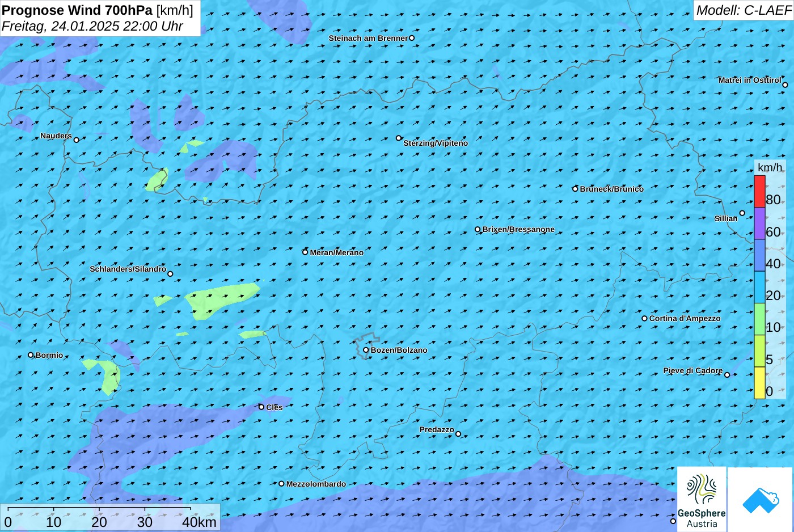Select the Bozen/Bolzano location marker dot
The width and height of the screenshot is (794, 532).
(x=366, y=350)
